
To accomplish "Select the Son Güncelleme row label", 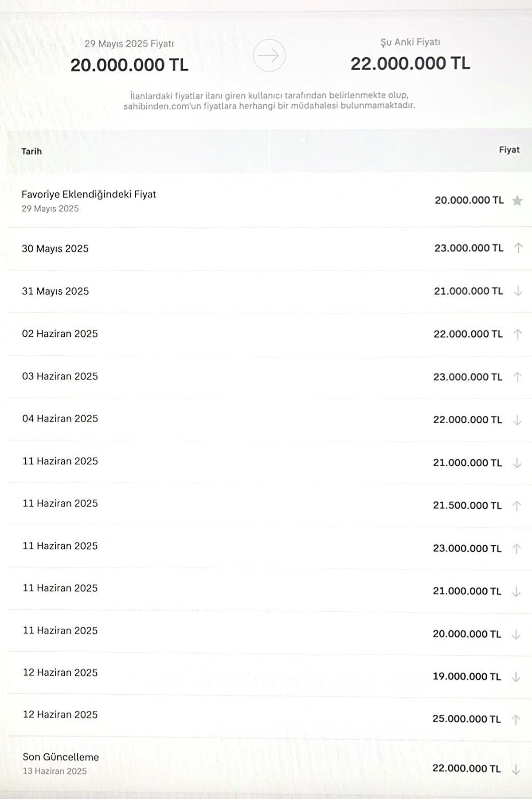I will pyautogui.click(x=61, y=757).
